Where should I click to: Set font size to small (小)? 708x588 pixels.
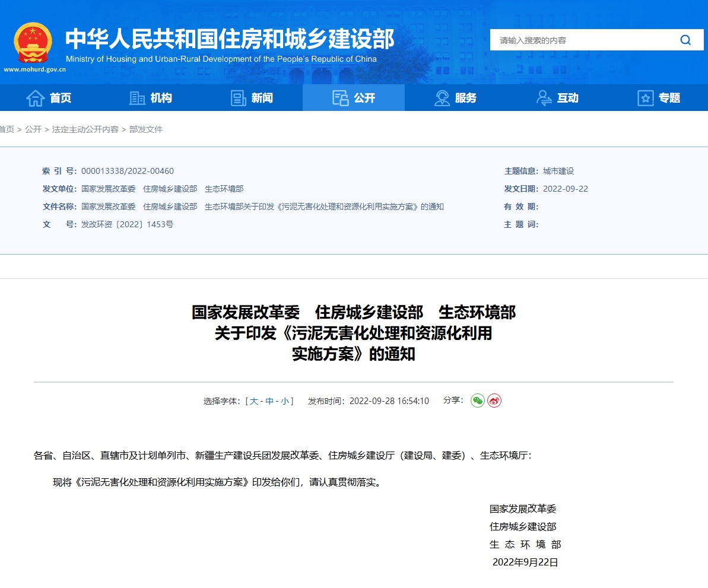coord(285,401)
